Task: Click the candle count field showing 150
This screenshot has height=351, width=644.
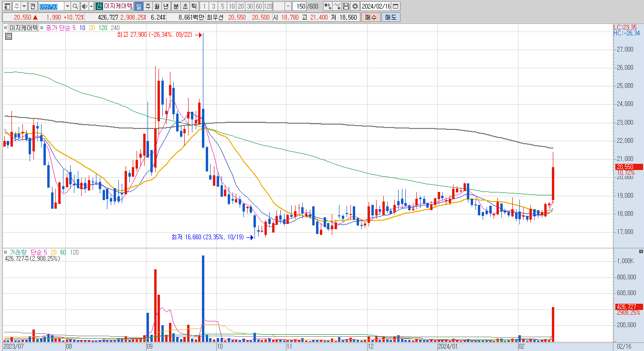Action: tap(300, 6)
